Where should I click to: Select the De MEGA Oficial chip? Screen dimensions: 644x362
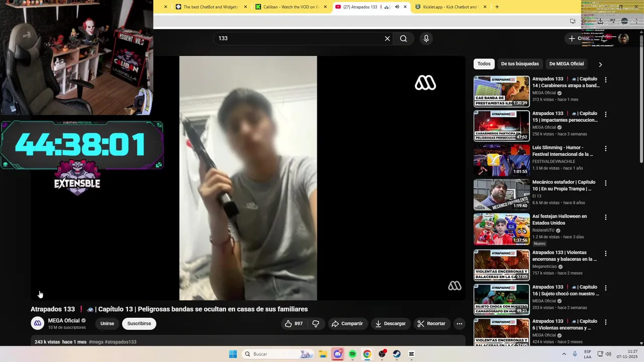click(x=567, y=64)
